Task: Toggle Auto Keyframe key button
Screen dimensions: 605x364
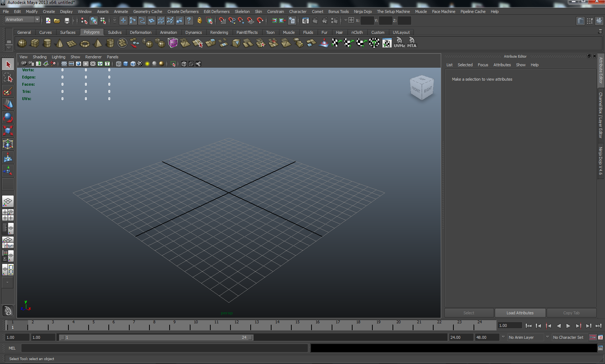Action: [x=592, y=337]
